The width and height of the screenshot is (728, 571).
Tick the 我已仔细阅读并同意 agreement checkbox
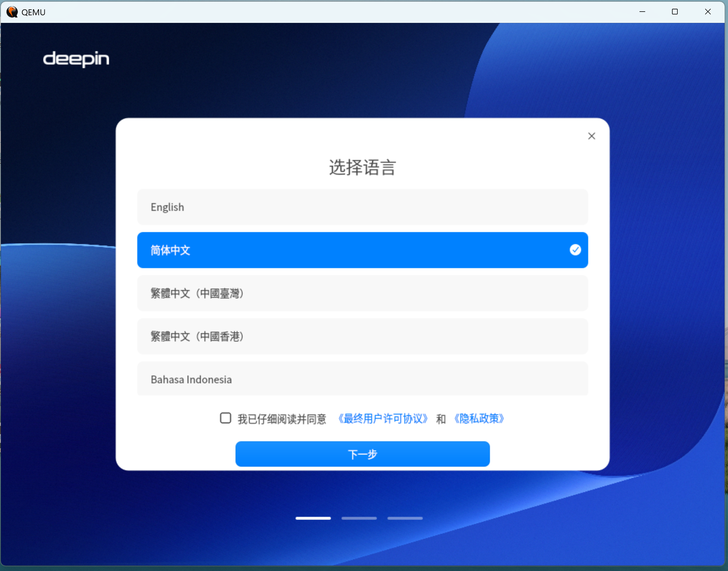[226, 418]
